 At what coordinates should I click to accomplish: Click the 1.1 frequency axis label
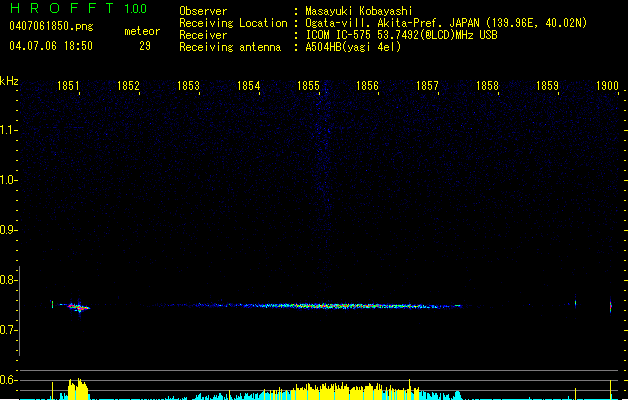click(7, 130)
